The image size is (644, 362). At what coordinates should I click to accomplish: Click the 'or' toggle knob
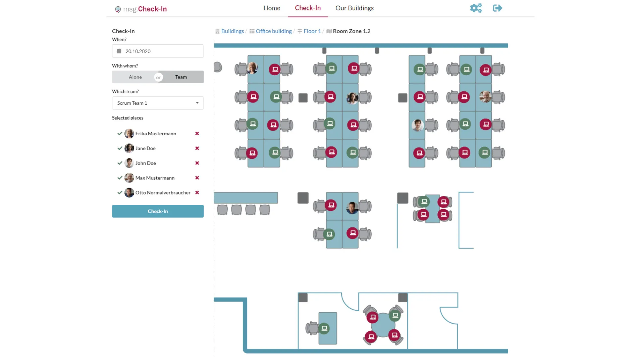coord(158,78)
